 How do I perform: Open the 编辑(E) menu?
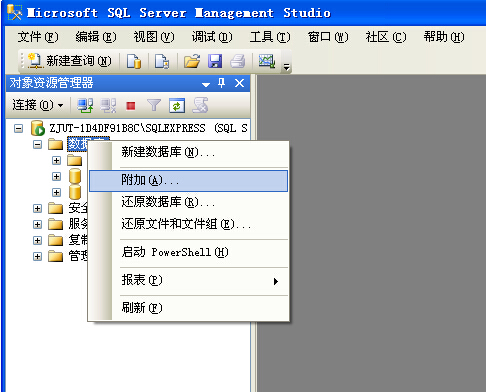click(96, 37)
